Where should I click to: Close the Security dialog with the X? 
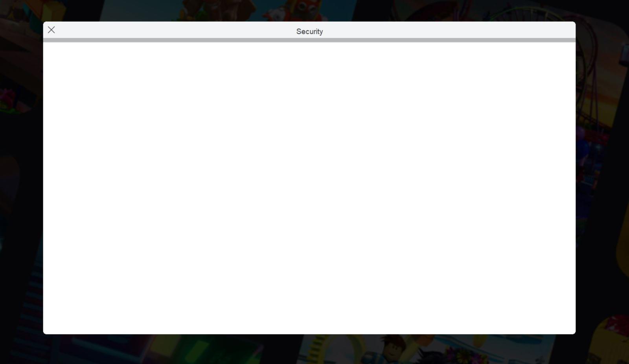pos(51,30)
